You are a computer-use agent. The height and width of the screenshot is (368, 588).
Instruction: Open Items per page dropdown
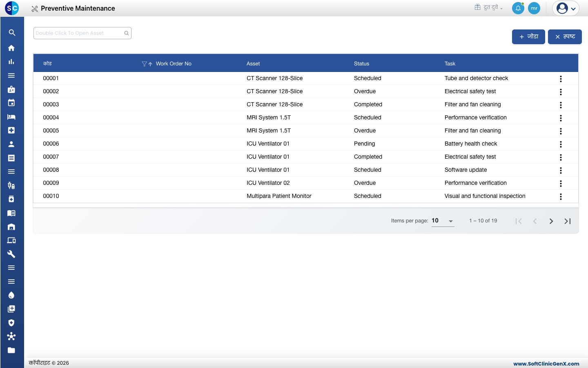(443, 221)
